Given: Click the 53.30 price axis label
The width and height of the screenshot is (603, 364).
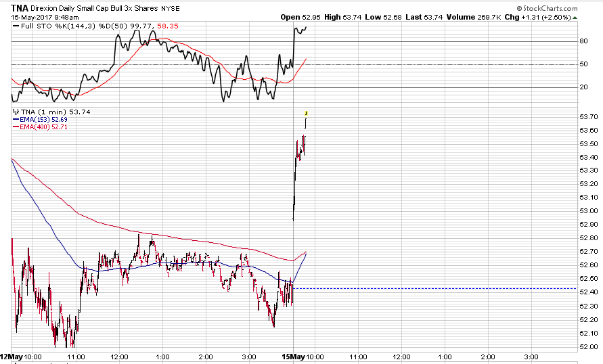Looking at the screenshot, I should click(x=588, y=170).
